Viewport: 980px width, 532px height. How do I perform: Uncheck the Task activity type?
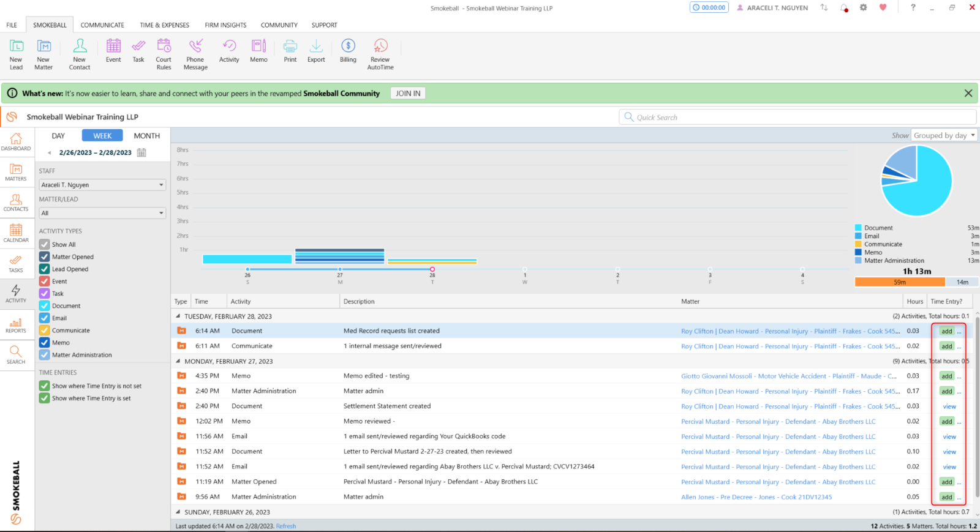44,293
